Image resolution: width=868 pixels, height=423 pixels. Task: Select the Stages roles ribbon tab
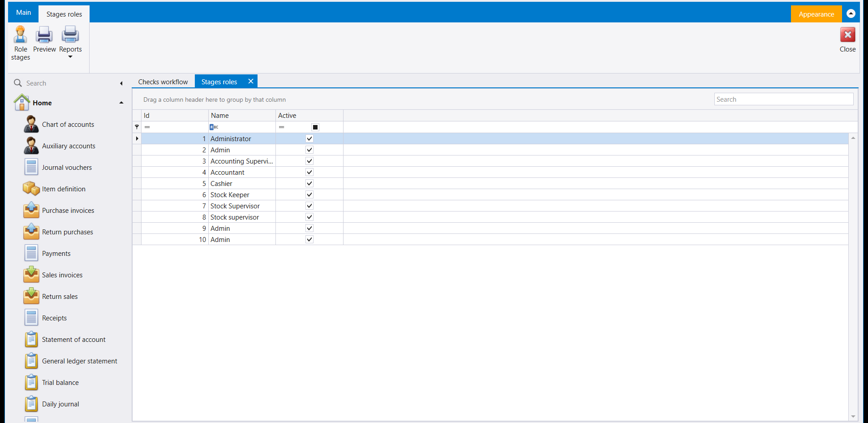click(x=64, y=14)
